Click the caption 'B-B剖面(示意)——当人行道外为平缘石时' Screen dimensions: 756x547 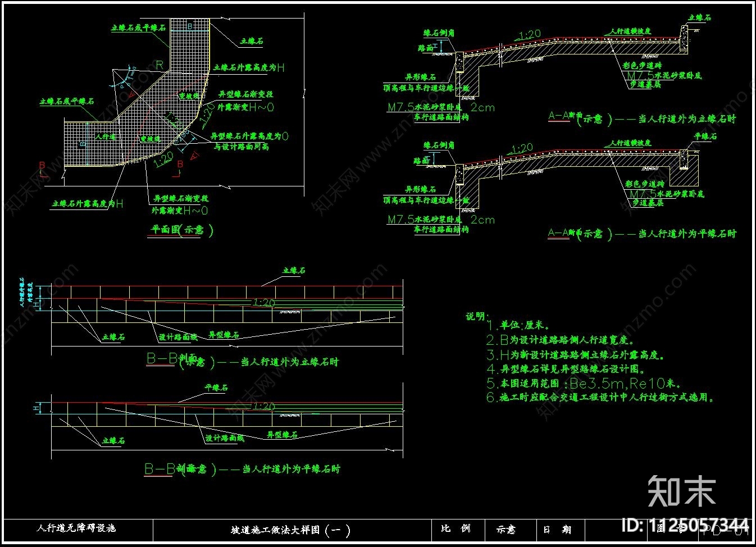(242, 468)
